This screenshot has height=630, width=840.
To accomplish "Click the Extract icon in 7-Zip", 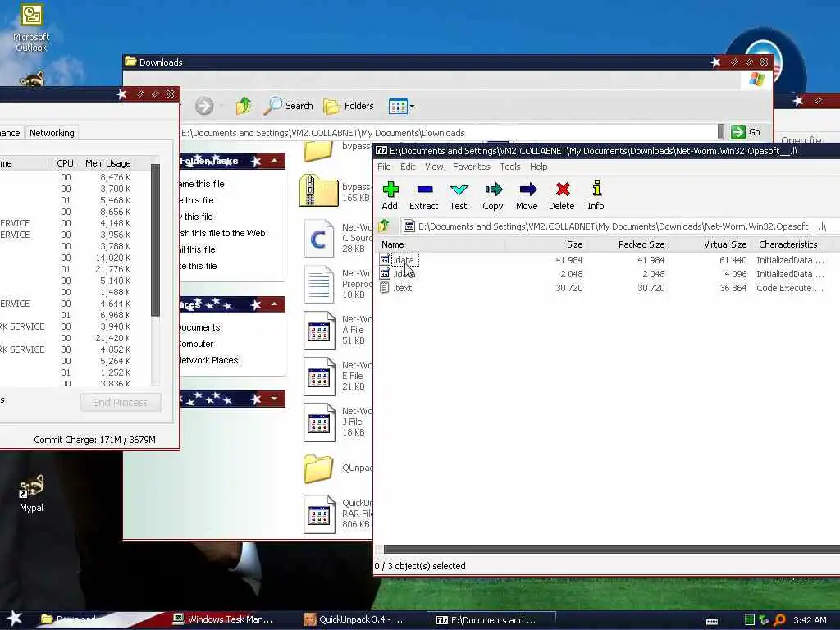I will (x=424, y=195).
